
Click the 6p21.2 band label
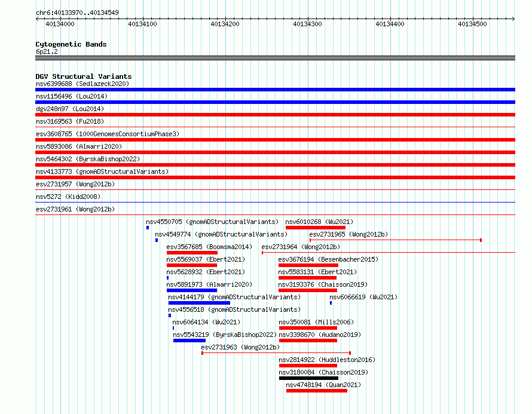[x=47, y=51]
